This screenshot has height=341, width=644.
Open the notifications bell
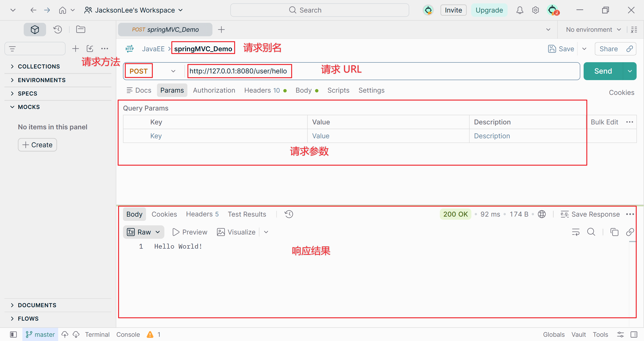click(x=520, y=10)
